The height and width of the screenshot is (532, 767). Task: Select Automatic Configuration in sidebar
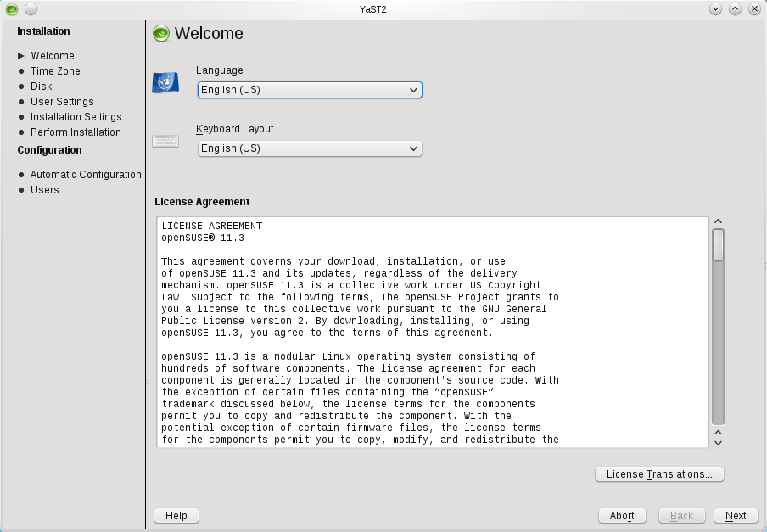[86, 175]
